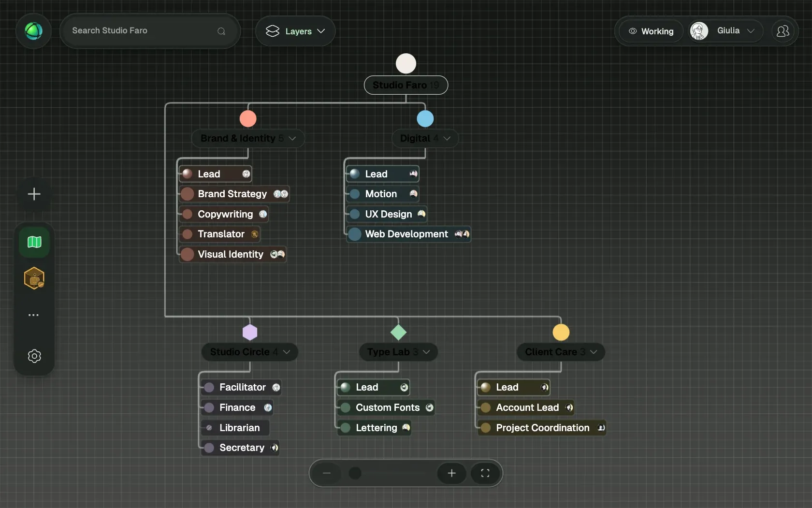Click Giulia's profile avatar
This screenshot has width=812, height=508.
point(699,31)
